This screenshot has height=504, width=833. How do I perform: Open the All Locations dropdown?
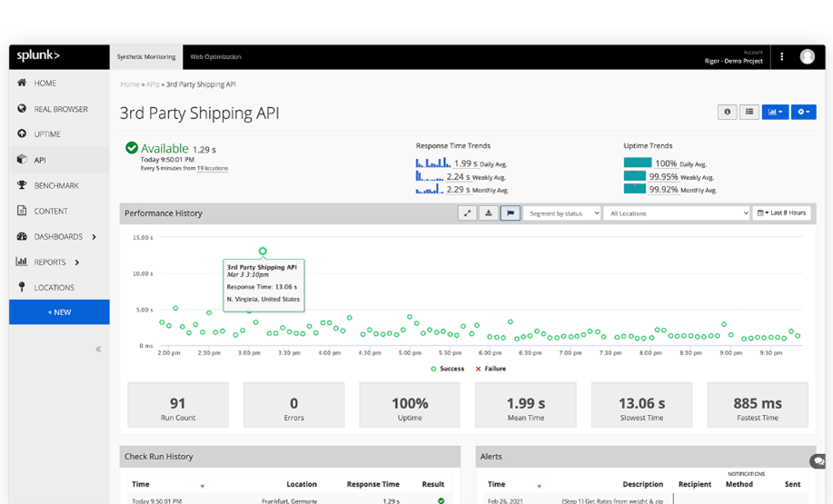click(x=677, y=213)
